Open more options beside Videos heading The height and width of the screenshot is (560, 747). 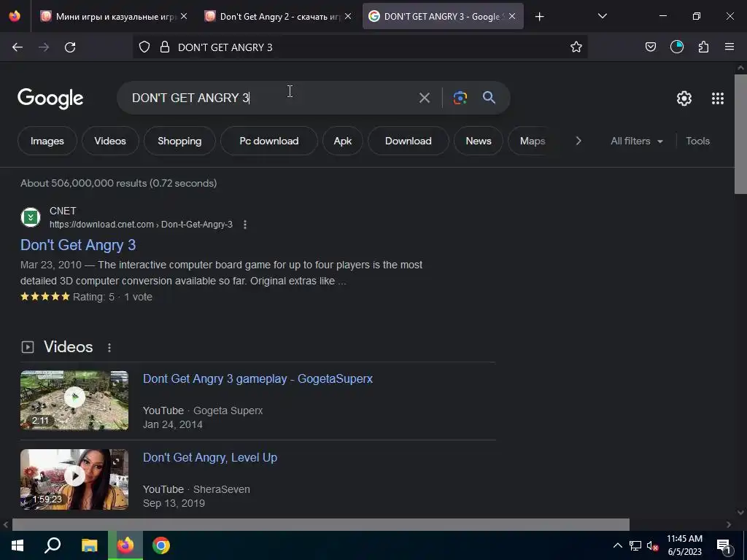tap(109, 348)
